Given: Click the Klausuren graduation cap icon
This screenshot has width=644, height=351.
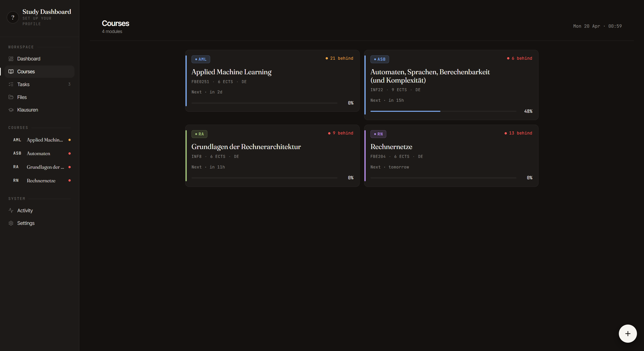Looking at the screenshot, I should tap(11, 110).
